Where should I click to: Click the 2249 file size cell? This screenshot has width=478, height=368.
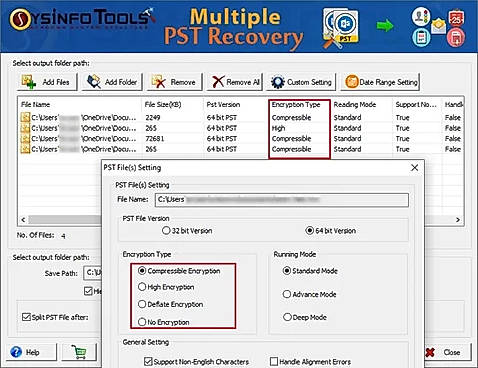[x=153, y=117]
